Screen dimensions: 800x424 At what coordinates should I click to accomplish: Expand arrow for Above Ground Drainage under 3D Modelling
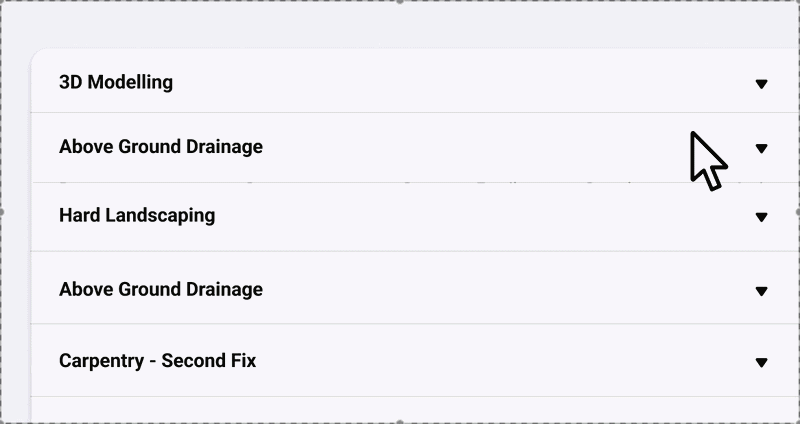[761, 148]
